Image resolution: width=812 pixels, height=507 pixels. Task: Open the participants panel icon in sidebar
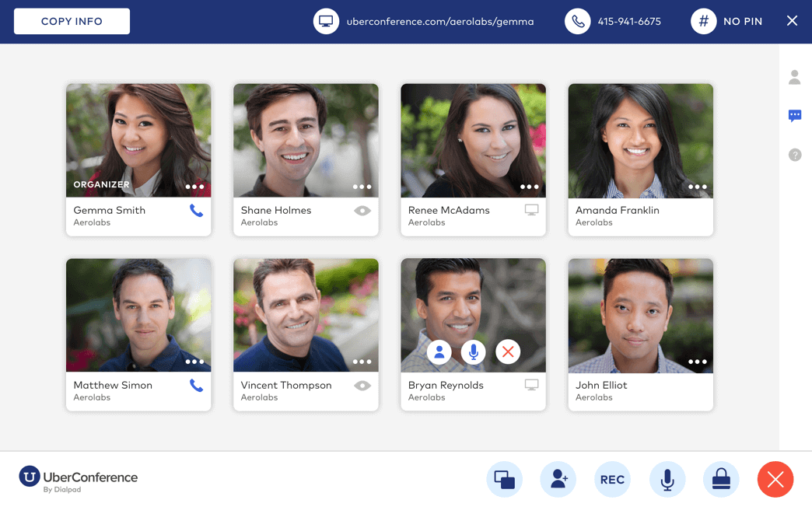click(x=794, y=77)
